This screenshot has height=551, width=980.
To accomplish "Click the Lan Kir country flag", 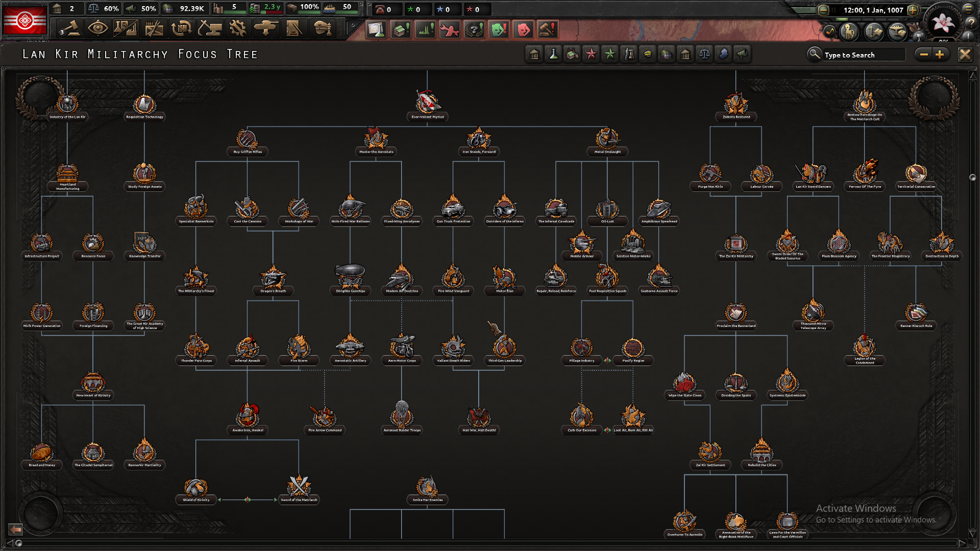I will pyautogui.click(x=24, y=20).
